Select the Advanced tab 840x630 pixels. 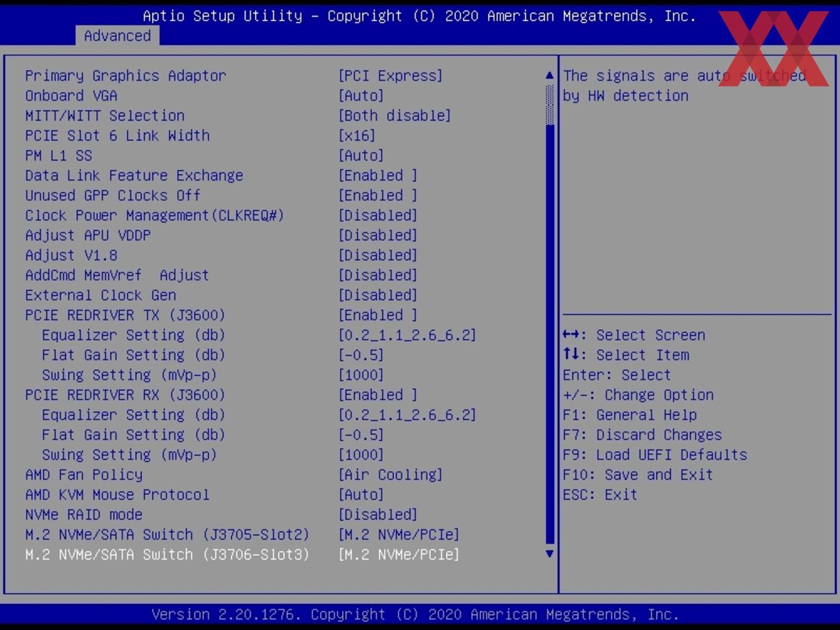pos(117,36)
